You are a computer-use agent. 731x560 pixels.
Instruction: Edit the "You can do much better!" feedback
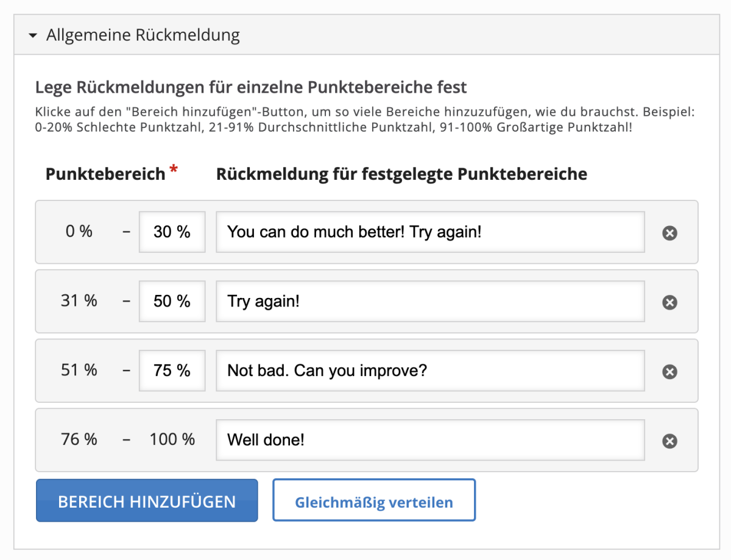[429, 232]
